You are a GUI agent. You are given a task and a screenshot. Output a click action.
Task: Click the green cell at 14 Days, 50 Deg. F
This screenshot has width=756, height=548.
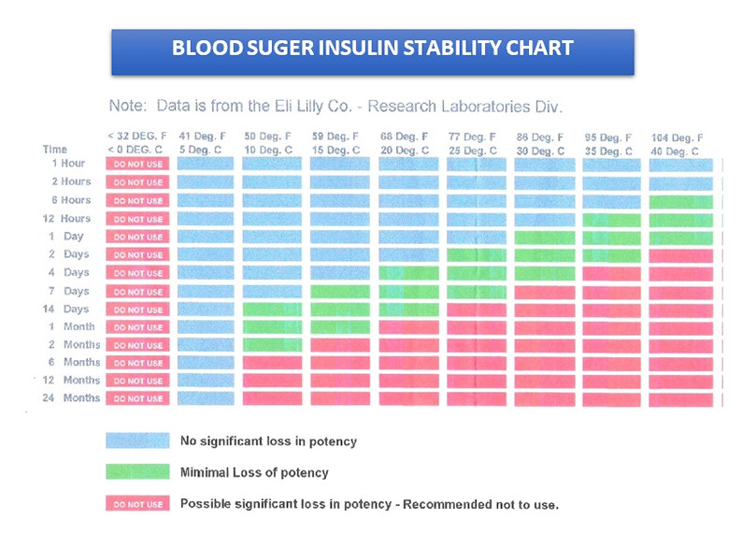(273, 310)
